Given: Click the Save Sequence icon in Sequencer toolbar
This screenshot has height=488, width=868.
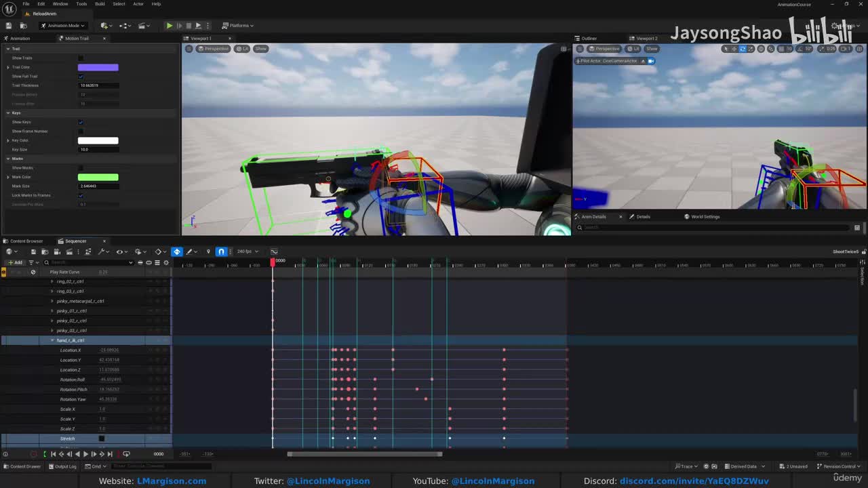Looking at the screenshot, I should (33, 252).
